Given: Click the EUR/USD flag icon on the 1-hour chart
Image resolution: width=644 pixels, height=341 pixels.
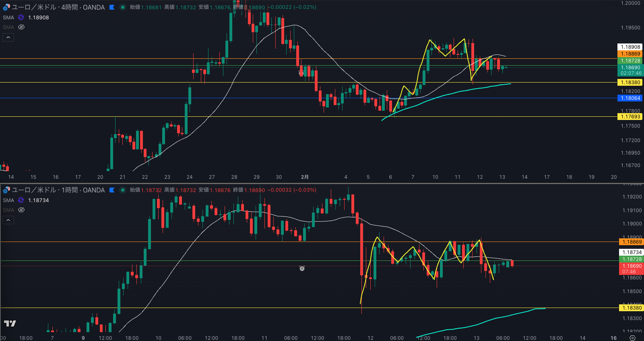Looking at the screenshot, I should (x=6, y=190).
